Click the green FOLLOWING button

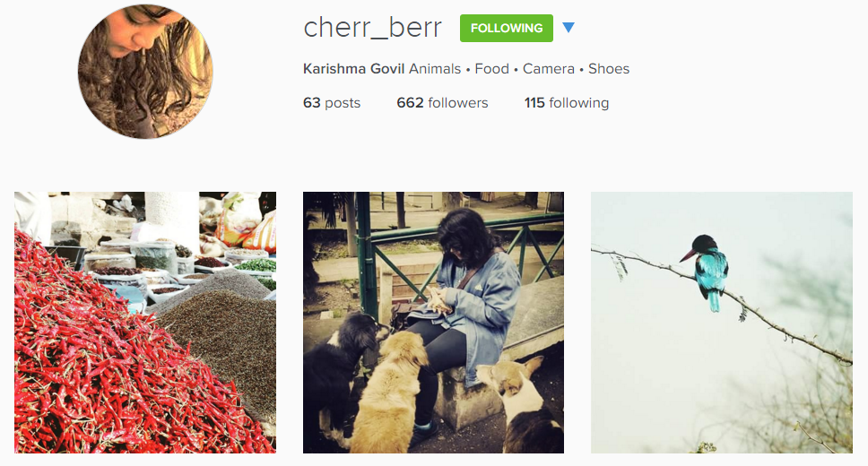[x=506, y=28]
